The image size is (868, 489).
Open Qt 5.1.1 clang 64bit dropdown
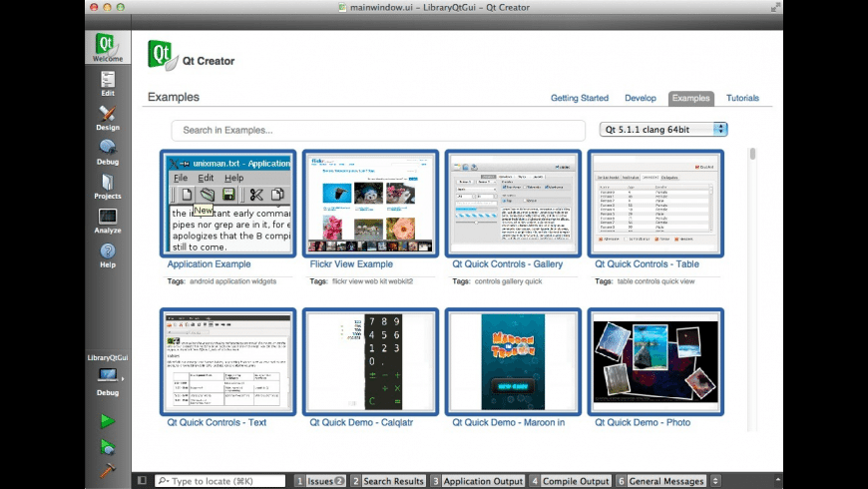663,129
